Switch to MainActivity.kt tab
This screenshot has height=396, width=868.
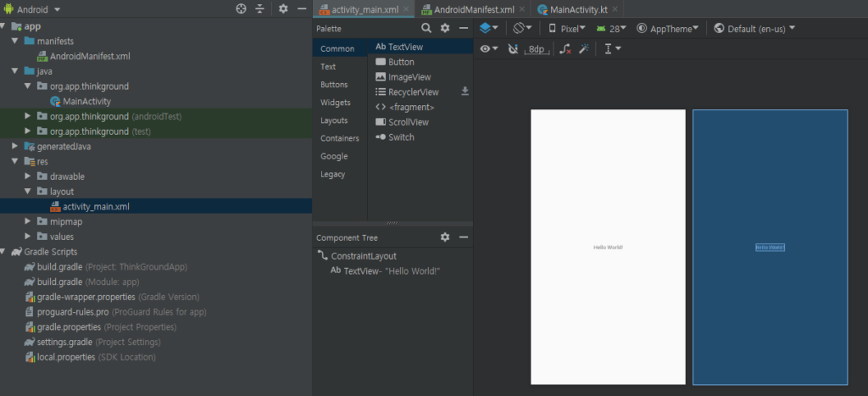(579, 9)
